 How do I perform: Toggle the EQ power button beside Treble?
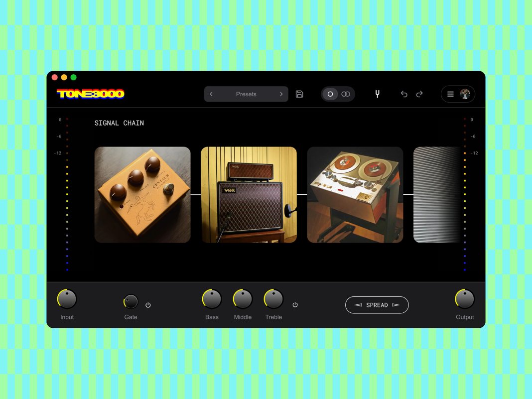(x=295, y=305)
